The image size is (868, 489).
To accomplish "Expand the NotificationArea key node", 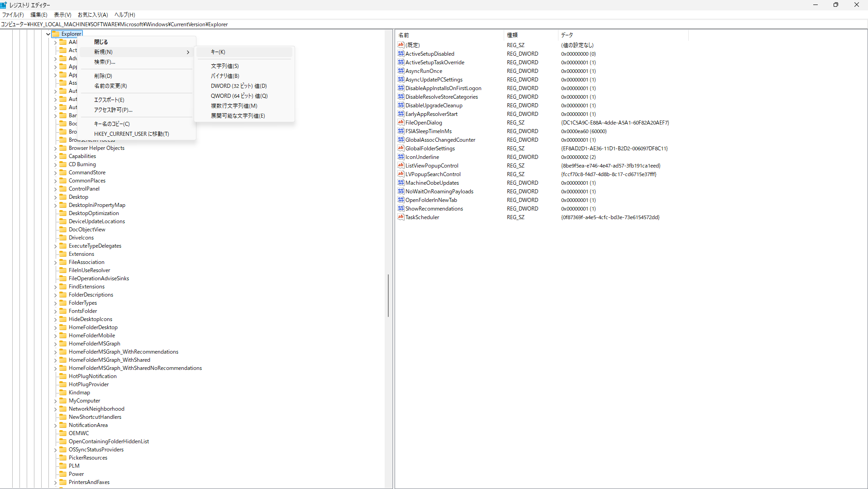I will point(56,426).
